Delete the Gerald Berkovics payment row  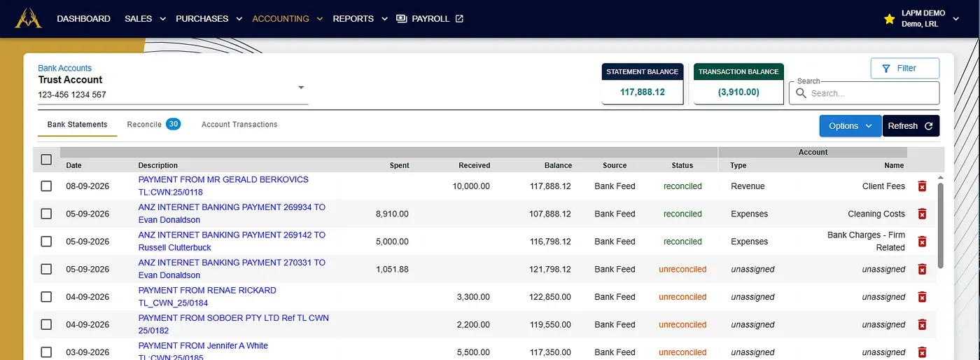click(x=922, y=186)
